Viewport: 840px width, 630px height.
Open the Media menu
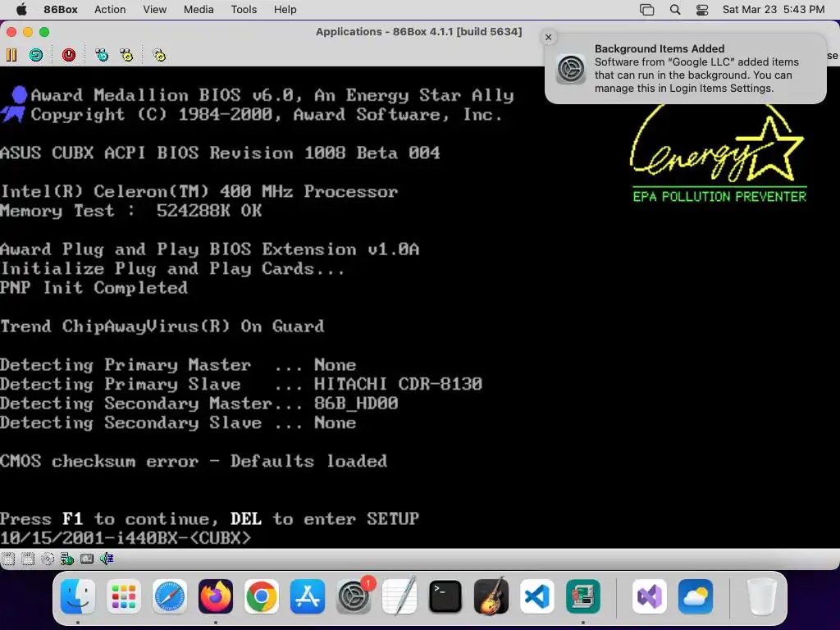[x=199, y=10]
